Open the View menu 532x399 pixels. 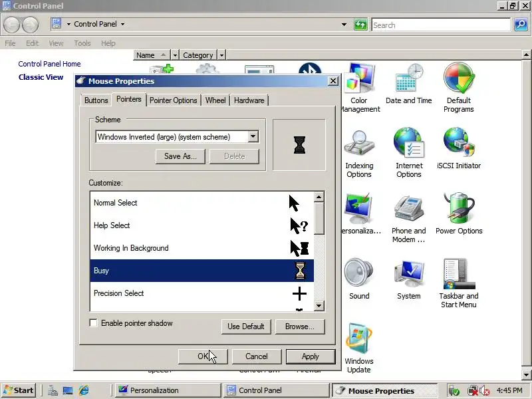point(56,43)
